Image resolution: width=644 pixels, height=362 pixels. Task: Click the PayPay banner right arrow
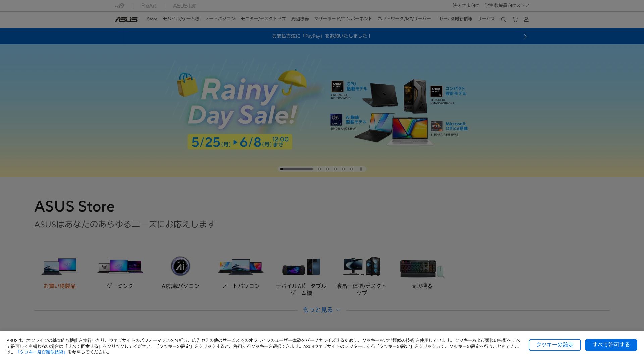point(525,36)
